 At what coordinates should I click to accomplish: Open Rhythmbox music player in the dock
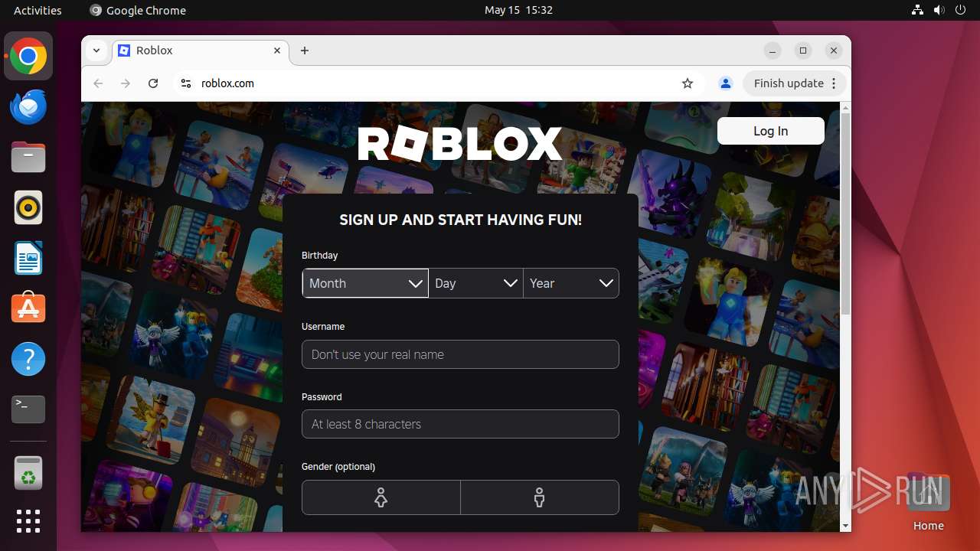coord(28,207)
